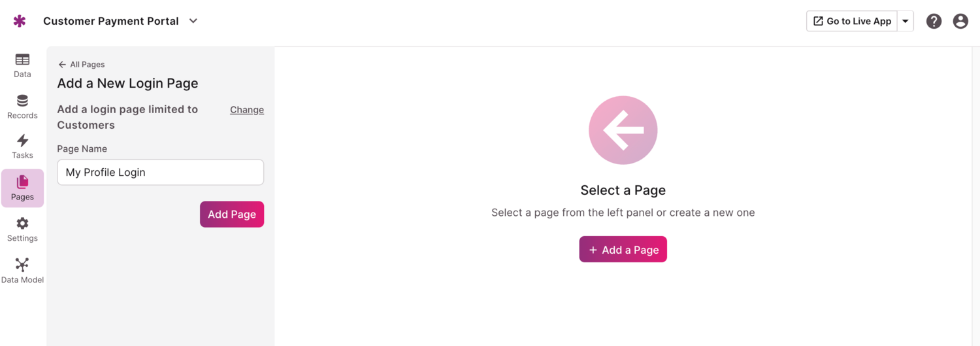Click the Add a New Login Page heading

click(127, 83)
